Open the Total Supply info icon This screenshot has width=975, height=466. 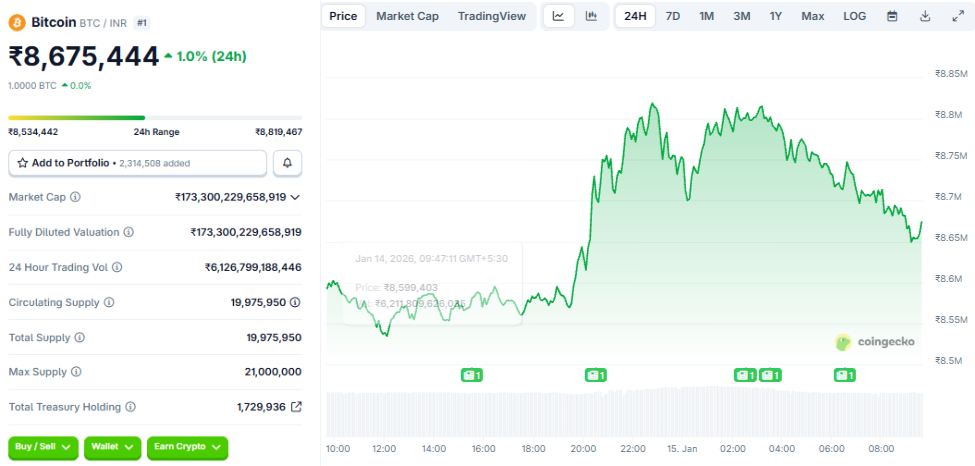(x=80, y=337)
